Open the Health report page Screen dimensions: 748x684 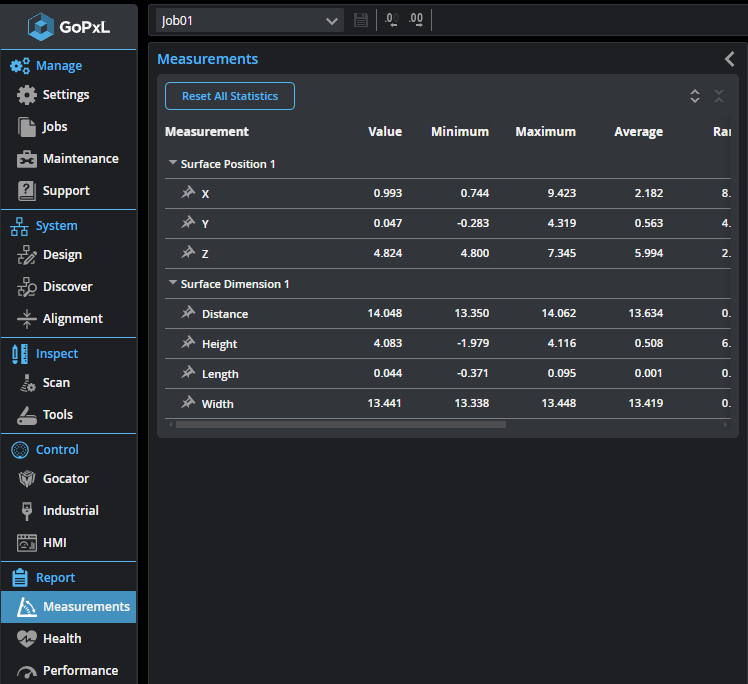coord(62,638)
